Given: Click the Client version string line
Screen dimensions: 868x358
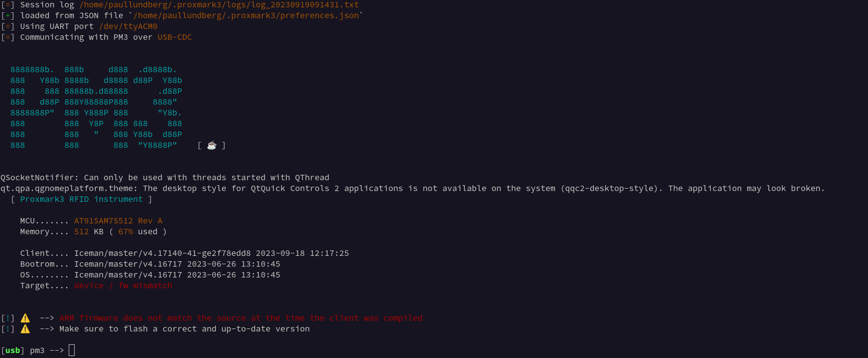Looking at the screenshot, I should pos(185,253).
